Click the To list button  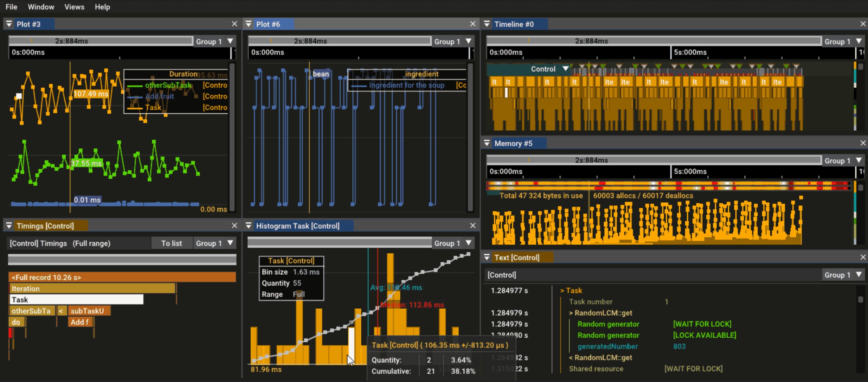[x=172, y=243]
